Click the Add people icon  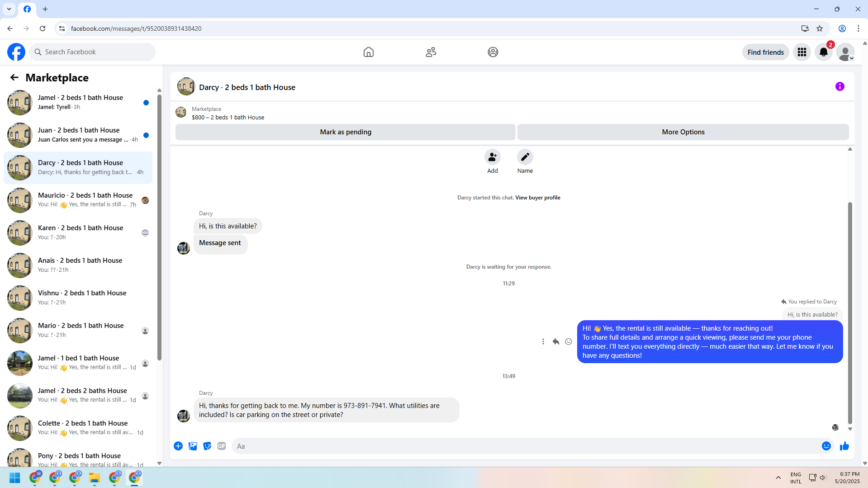pos(493,157)
